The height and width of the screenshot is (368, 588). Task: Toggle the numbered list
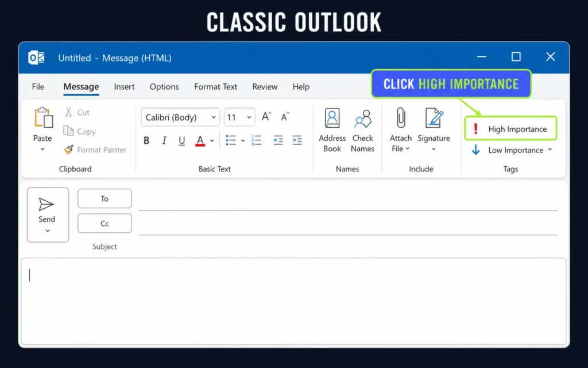pyautogui.click(x=257, y=140)
